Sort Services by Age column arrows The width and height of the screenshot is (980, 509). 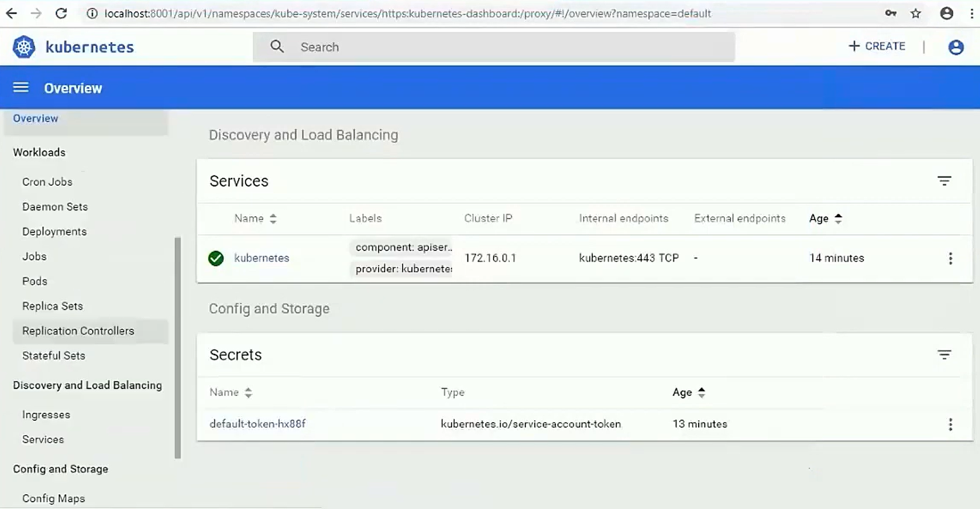(838, 218)
